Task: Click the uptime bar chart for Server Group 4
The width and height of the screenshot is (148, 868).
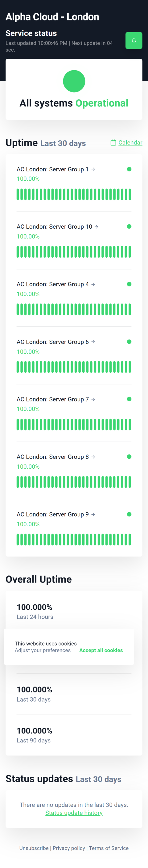Action: [x=74, y=309]
